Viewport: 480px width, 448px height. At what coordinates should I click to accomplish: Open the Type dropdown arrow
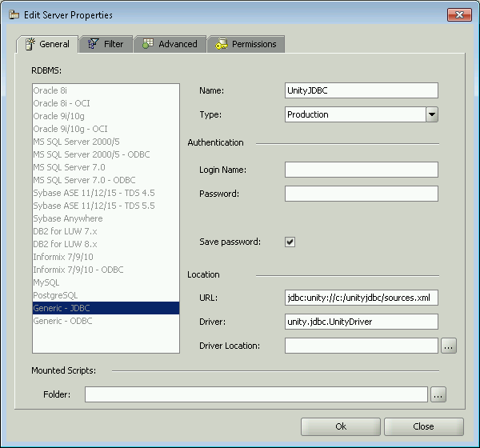click(432, 114)
